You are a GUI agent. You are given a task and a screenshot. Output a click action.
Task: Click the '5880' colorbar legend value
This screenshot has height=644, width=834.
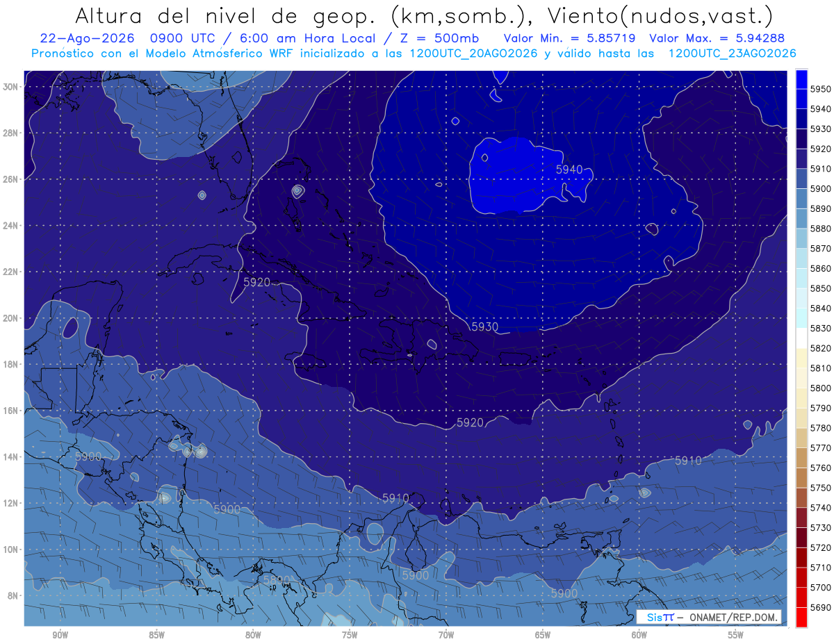pyautogui.click(x=821, y=229)
